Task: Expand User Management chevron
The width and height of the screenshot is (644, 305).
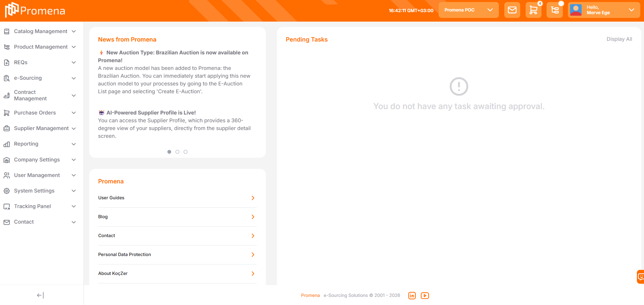Action: (74, 175)
